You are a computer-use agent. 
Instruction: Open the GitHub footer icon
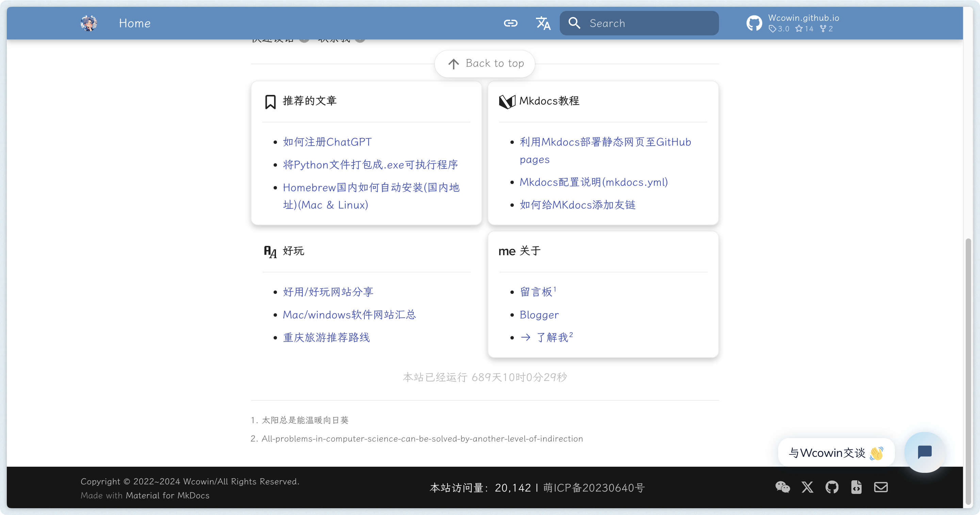pyautogui.click(x=832, y=487)
